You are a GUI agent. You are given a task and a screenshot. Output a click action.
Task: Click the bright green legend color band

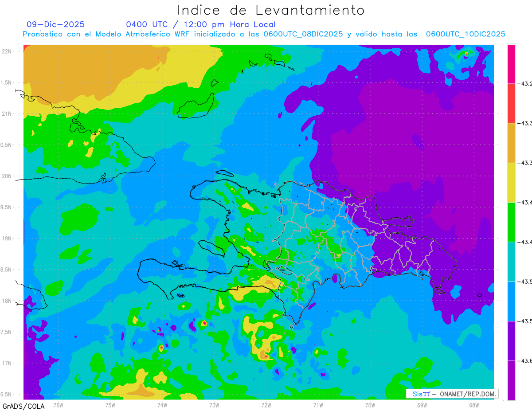(x=511, y=222)
